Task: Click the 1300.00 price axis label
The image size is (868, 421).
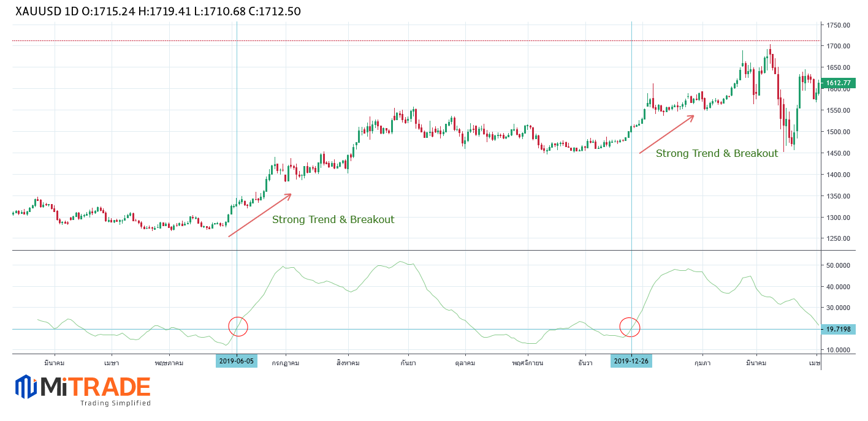Action: tap(837, 218)
